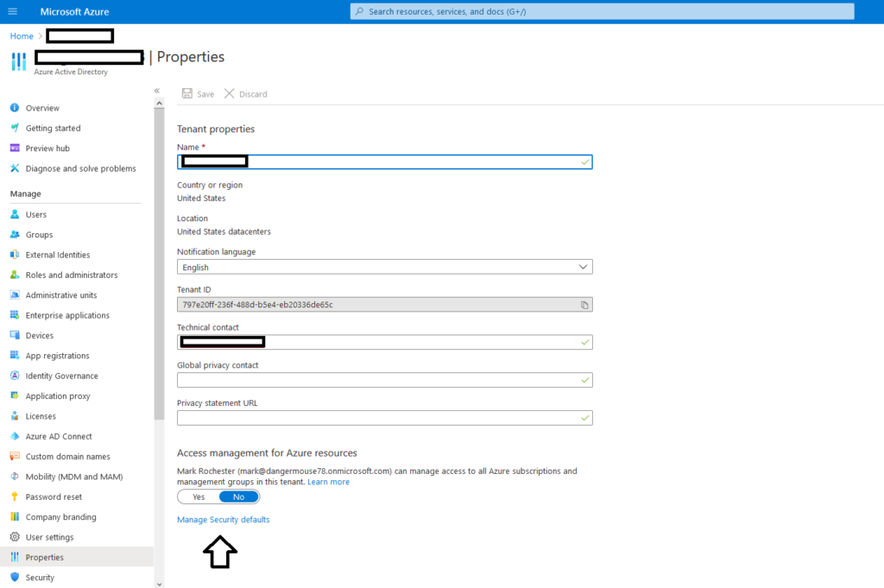Click Manage Security defaults link
The image size is (884, 588).
[224, 520]
